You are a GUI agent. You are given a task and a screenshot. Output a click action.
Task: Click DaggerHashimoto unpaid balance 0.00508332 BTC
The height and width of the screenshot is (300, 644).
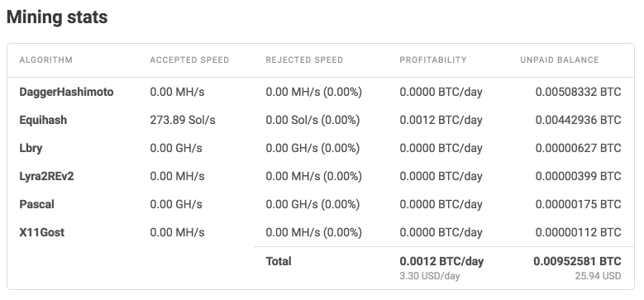(579, 92)
